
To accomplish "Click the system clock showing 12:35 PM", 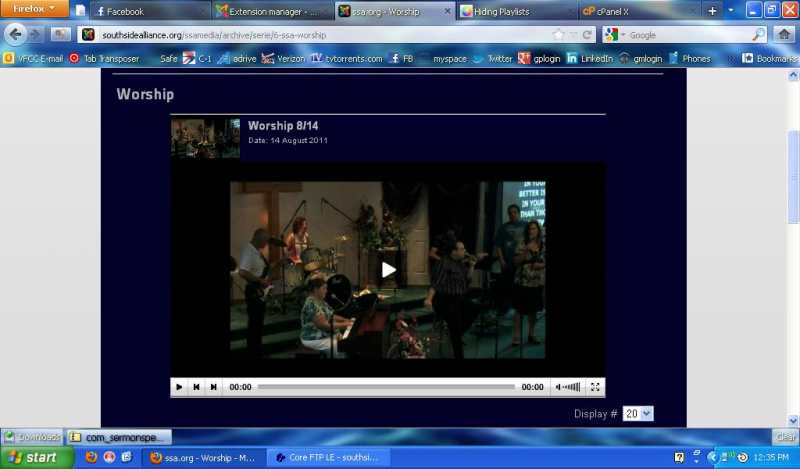I will tap(771, 458).
